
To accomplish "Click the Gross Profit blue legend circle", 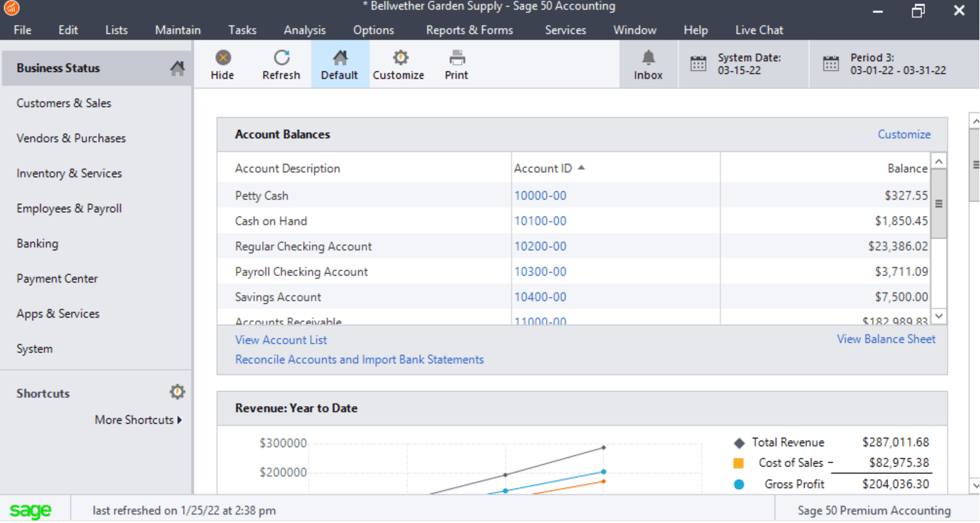I will [x=739, y=485].
